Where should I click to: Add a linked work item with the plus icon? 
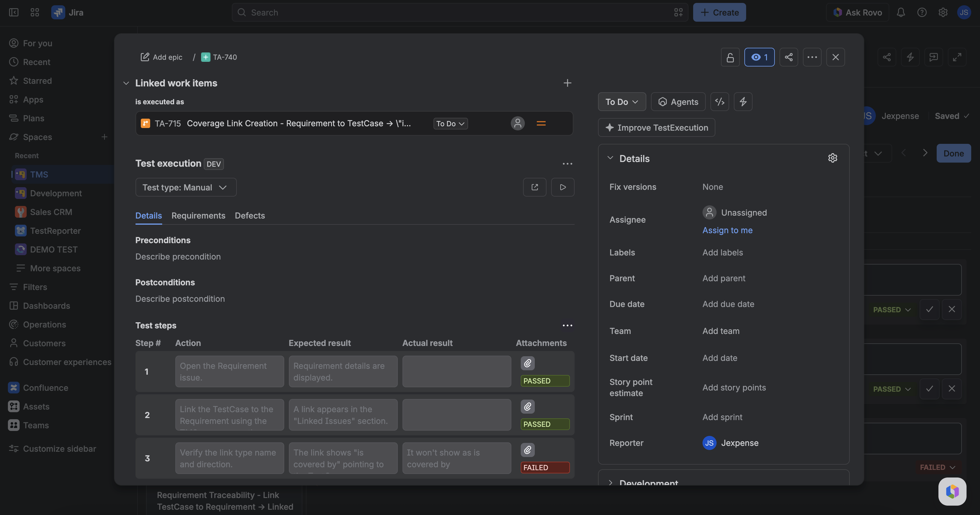tap(567, 83)
